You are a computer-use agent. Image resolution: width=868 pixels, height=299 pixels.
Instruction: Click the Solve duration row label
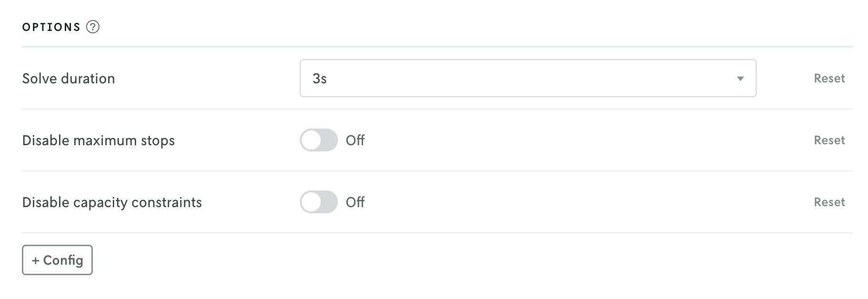point(68,78)
